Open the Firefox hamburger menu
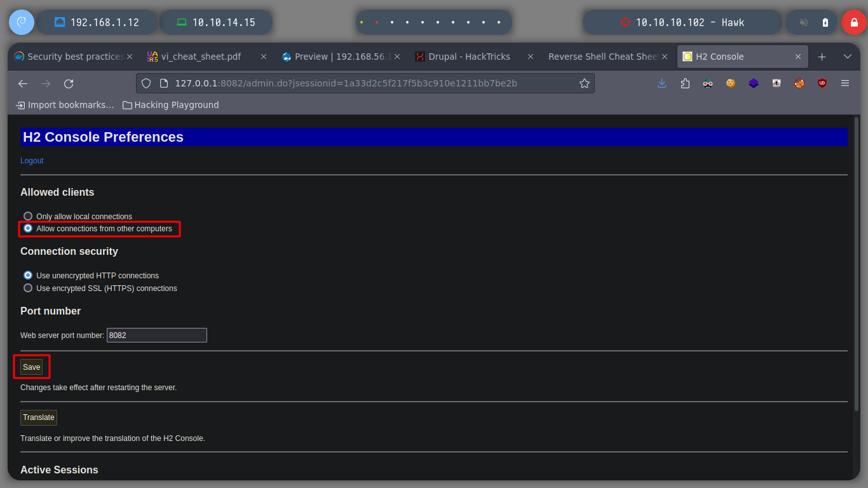 (x=845, y=83)
